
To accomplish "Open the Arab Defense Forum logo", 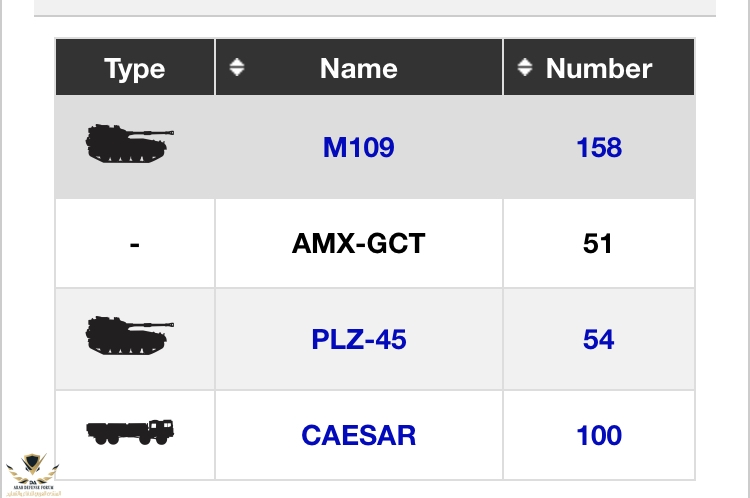I will (x=32, y=474).
